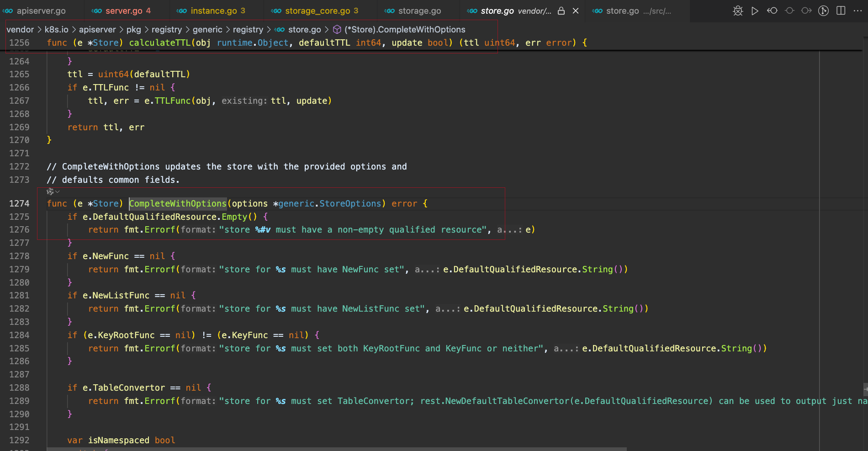Click e.DefaultQualifiedResource.Empty() on line 1275
Screen dimensions: 868x451
170,217
